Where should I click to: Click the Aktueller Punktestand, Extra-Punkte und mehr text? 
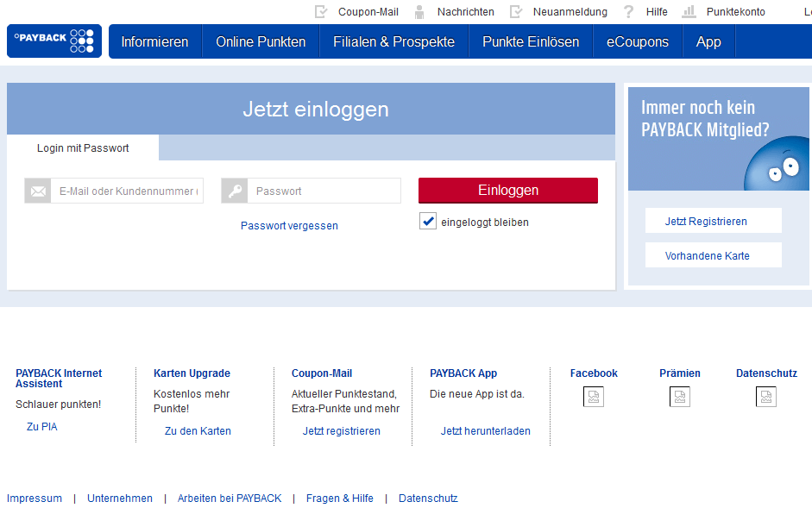click(x=345, y=401)
